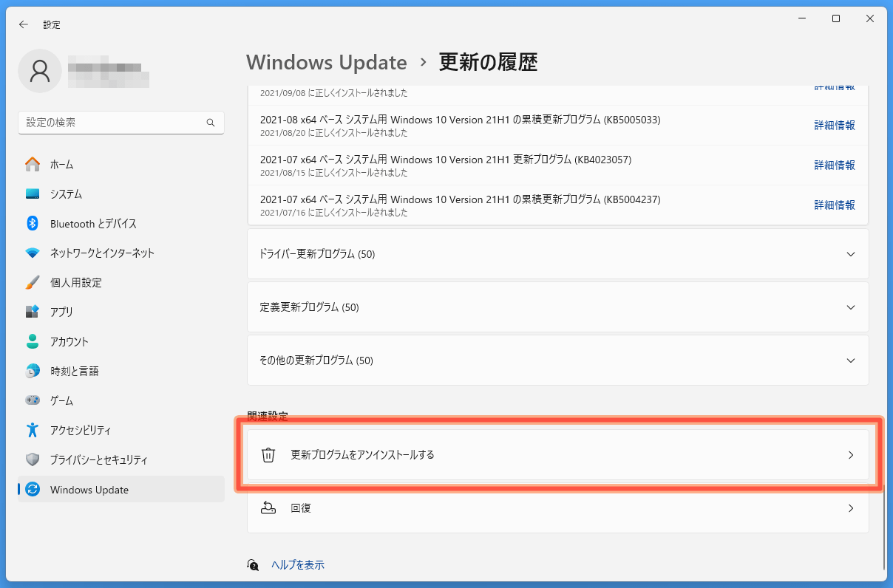Go to Bluetooth とデバイス
893x588 pixels.
pos(121,223)
